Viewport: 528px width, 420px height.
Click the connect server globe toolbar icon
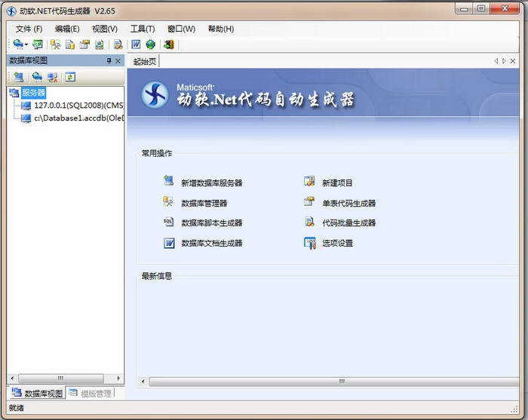pyautogui.click(x=17, y=44)
